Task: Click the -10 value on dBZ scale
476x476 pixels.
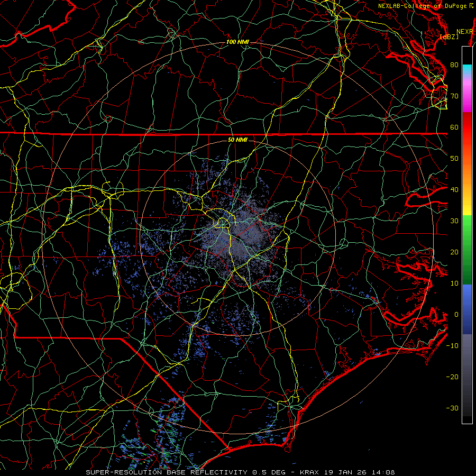Action: point(452,346)
